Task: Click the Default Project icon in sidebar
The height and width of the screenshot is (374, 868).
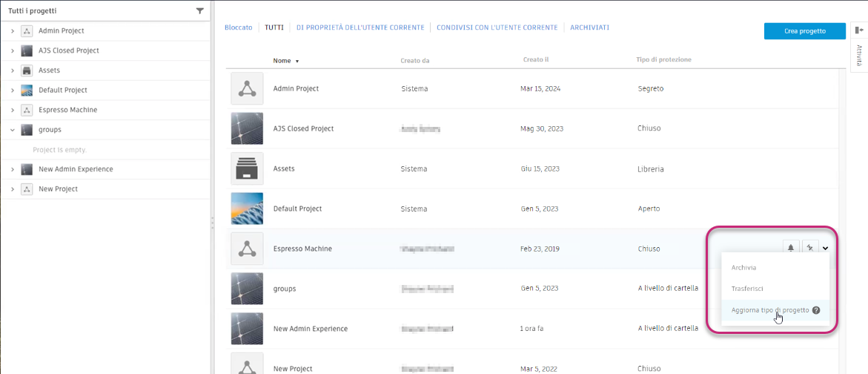Action: [x=26, y=91]
